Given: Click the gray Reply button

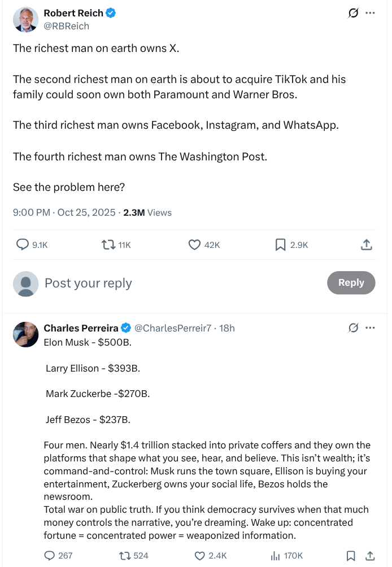Looking at the screenshot, I should (351, 283).
